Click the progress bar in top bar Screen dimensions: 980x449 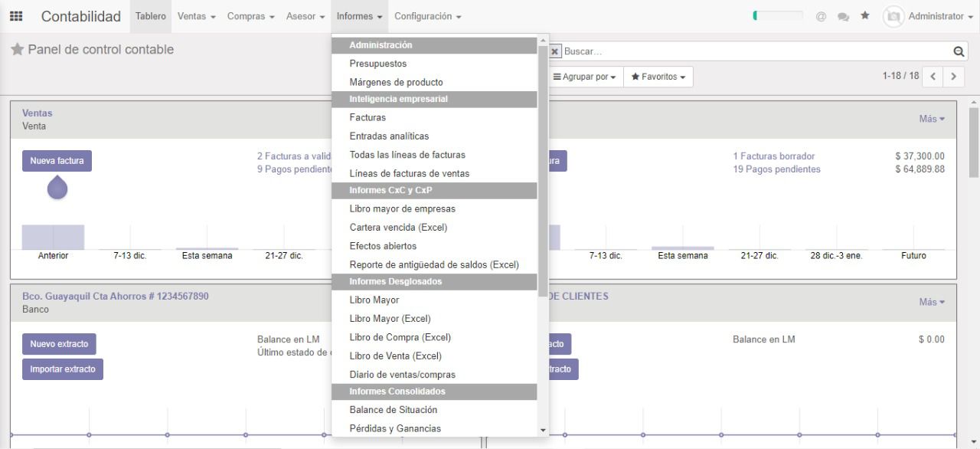click(x=778, y=15)
